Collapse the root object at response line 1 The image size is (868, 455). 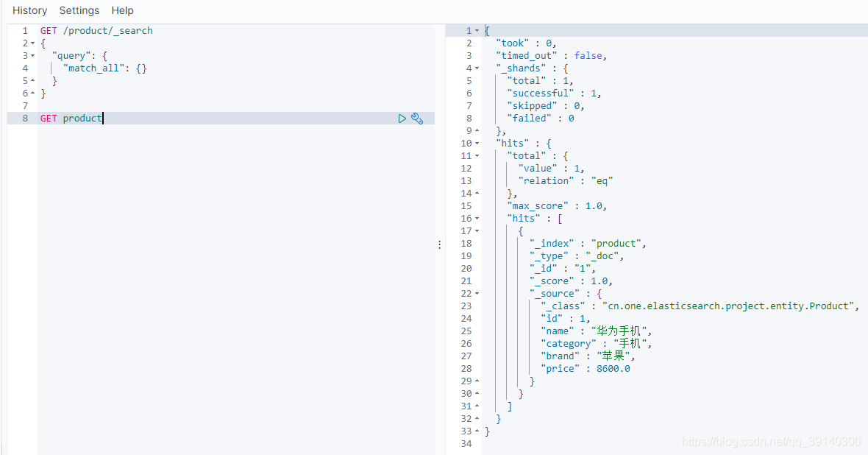tap(477, 31)
